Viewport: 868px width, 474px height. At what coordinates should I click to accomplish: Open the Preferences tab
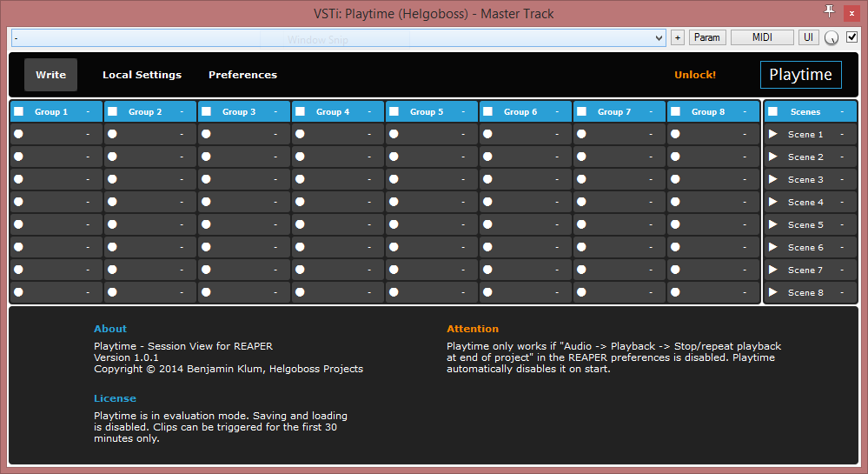[242, 75]
